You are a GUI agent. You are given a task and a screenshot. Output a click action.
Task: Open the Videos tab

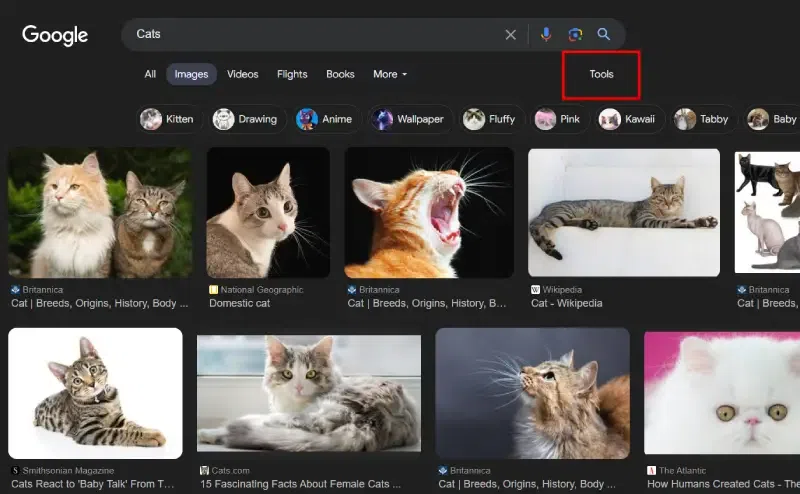pyautogui.click(x=242, y=74)
